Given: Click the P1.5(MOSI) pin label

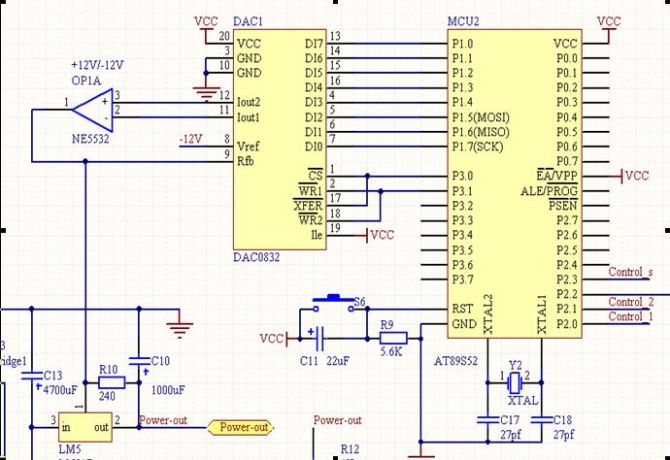Looking at the screenshot, I should [481, 117].
